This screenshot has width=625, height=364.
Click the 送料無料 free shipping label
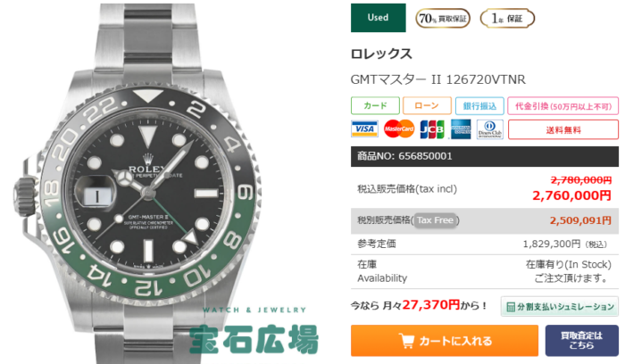563,130
